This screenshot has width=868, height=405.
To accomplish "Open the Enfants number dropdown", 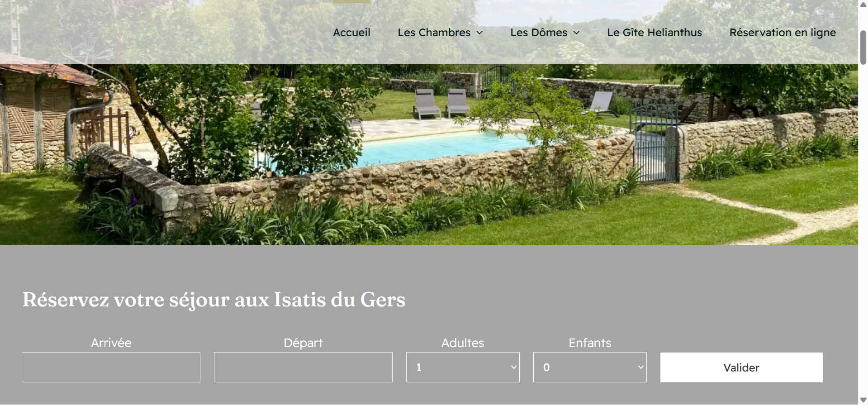I will 590,367.
